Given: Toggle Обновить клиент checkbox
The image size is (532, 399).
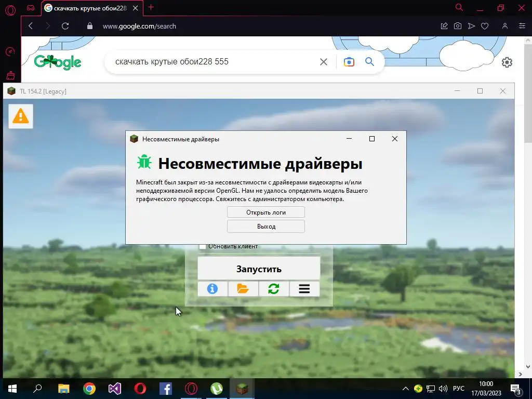Looking at the screenshot, I should tap(203, 246).
